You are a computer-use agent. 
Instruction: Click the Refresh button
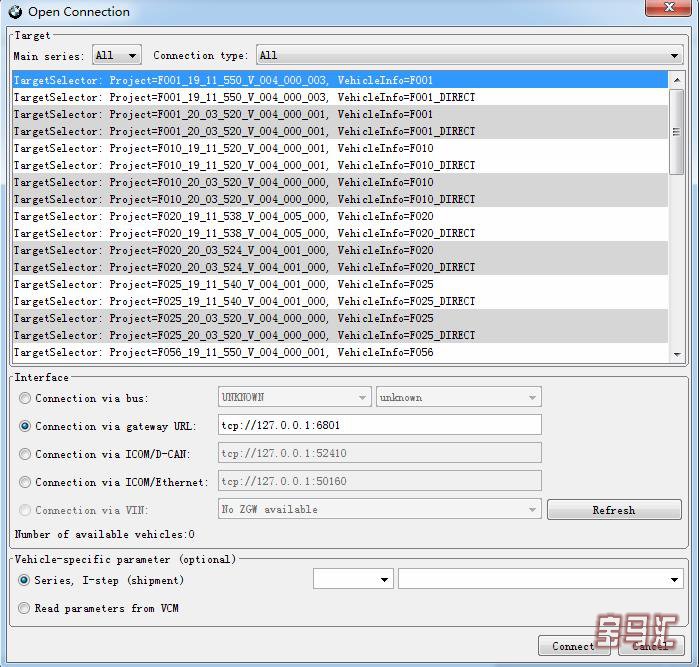(x=614, y=510)
